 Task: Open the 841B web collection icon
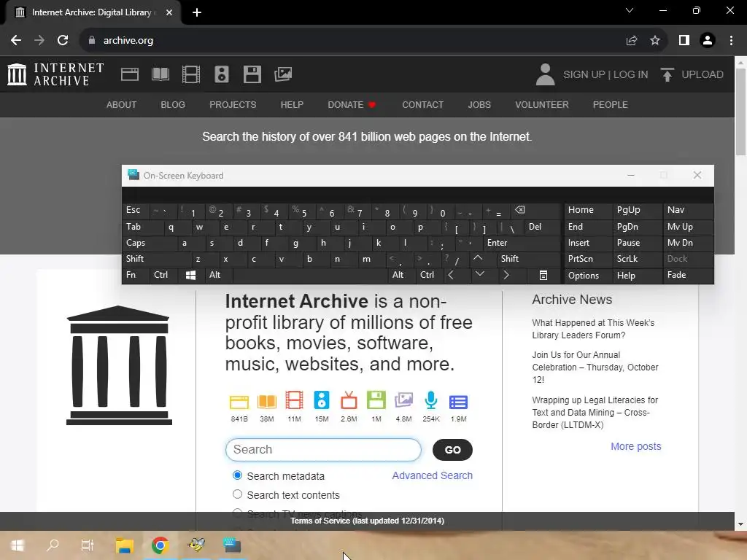click(x=239, y=402)
